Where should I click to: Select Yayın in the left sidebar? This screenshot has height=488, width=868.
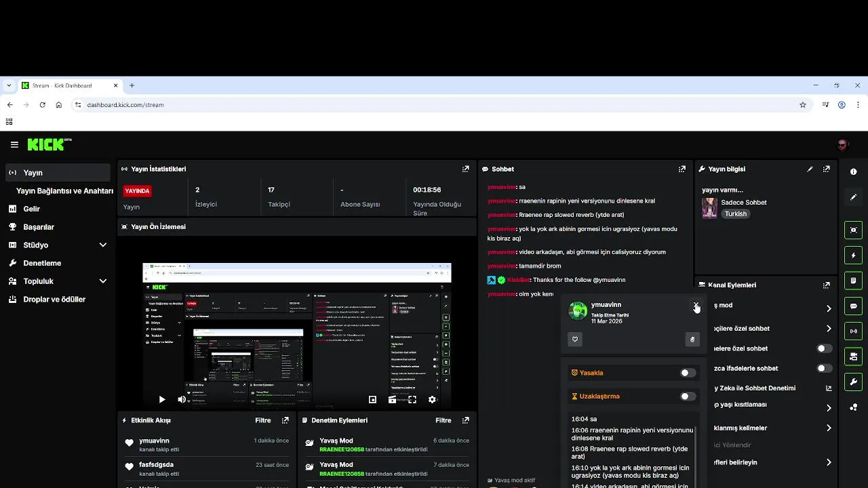(x=58, y=173)
